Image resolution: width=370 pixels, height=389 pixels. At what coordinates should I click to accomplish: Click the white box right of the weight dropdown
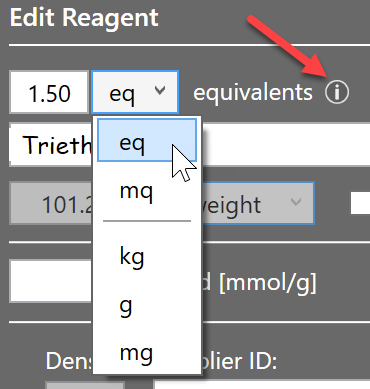tap(360, 203)
